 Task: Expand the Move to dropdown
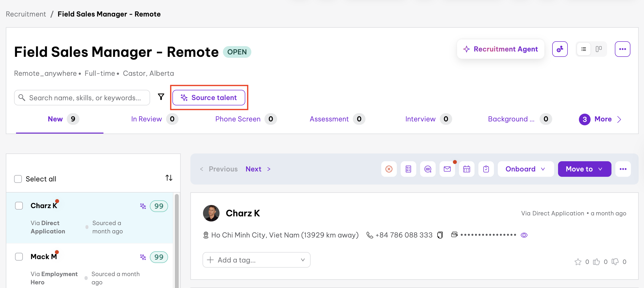click(584, 169)
